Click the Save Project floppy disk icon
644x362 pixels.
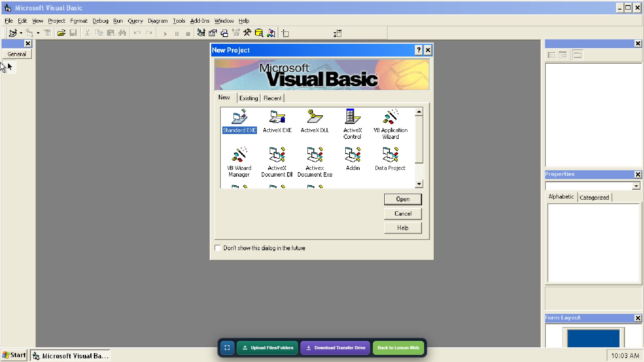[73, 33]
